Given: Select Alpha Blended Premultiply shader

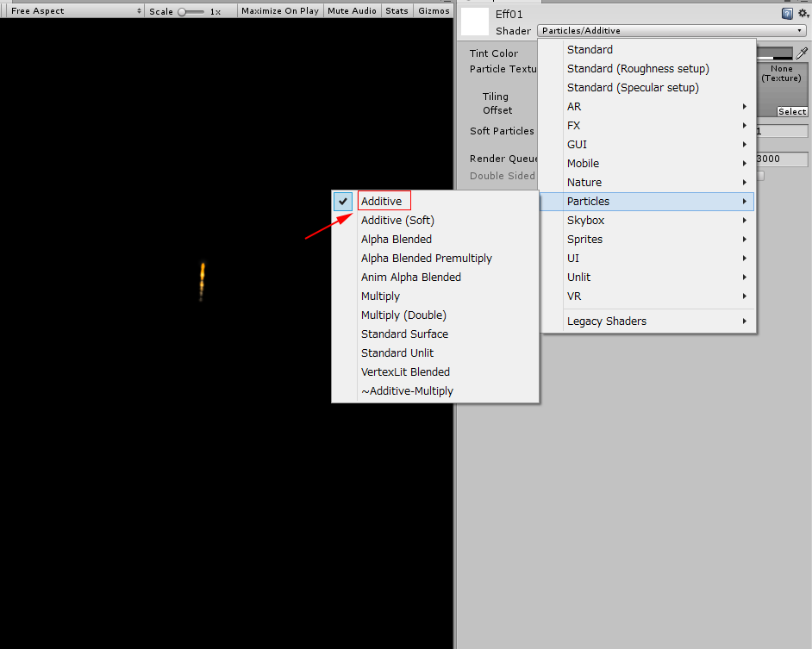Looking at the screenshot, I should (x=435, y=258).
